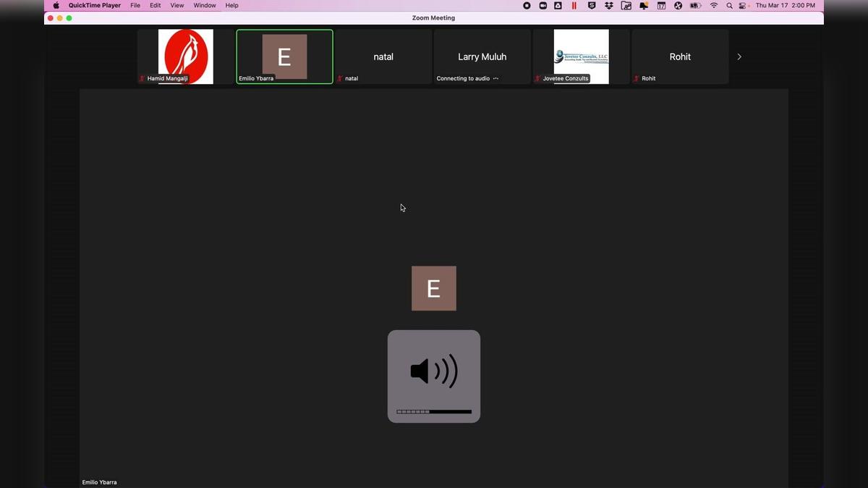This screenshot has height=488, width=868.
Task: Select the Jovetee Conzults participant tile
Action: click(x=581, y=56)
